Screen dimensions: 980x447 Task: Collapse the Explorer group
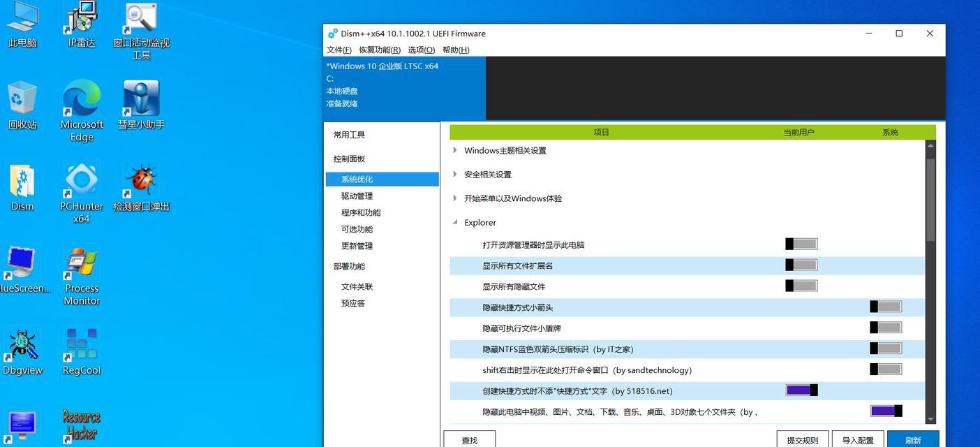point(455,222)
